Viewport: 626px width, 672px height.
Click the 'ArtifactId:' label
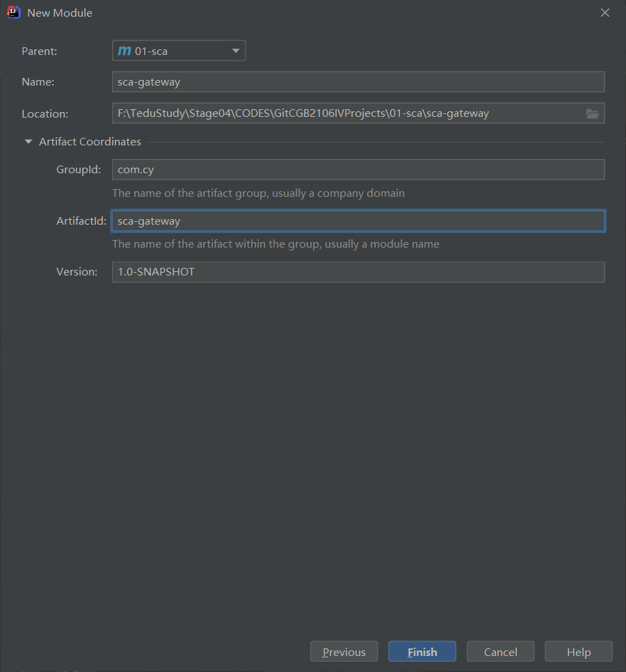(81, 221)
